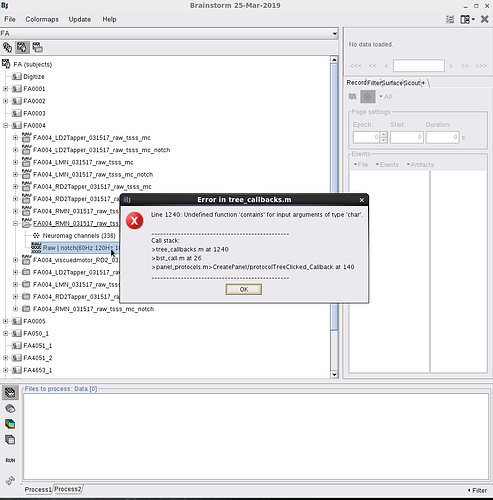Select FA004_RMN_031517_raw_tsss_mc_notch folder
The height and width of the screenshot is (500, 493).
pyautogui.click(x=93, y=309)
